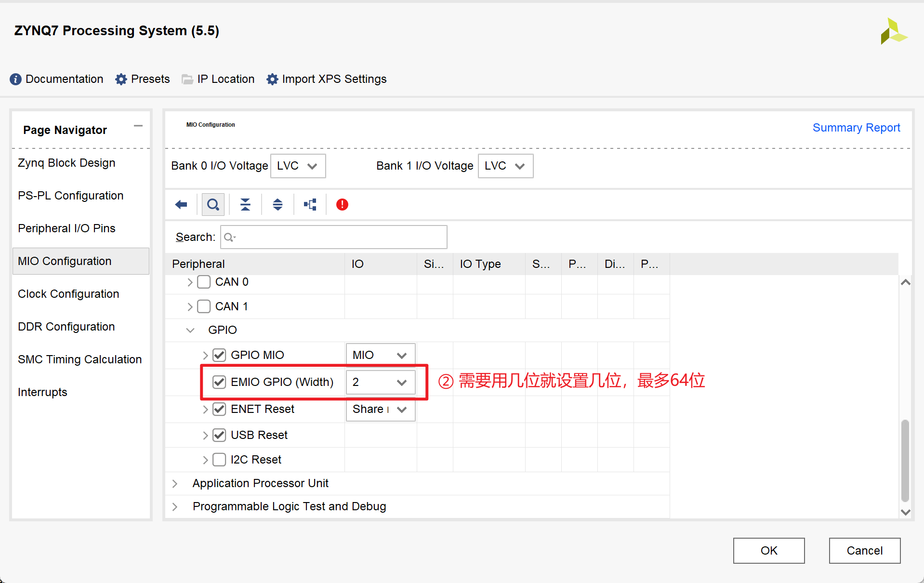Go to Interrupts page
Image resolution: width=924 pixels, height=583 pixels.
pyautogui.click(x=42, y=392)
